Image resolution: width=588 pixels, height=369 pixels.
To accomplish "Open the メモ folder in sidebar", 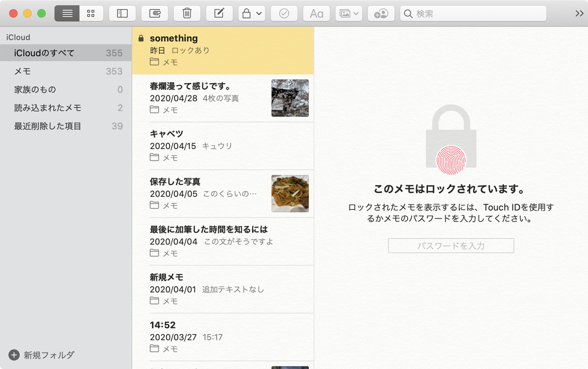I will [x=66, y=71].
